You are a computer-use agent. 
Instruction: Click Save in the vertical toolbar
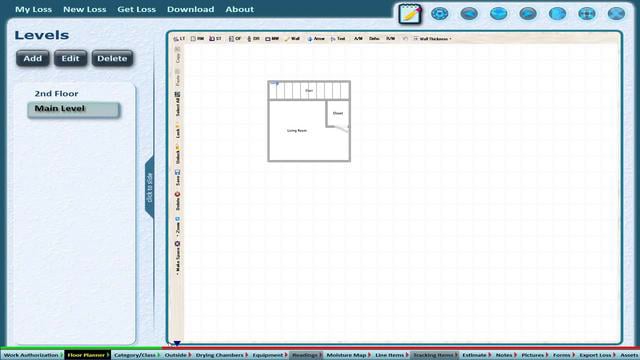178,178
